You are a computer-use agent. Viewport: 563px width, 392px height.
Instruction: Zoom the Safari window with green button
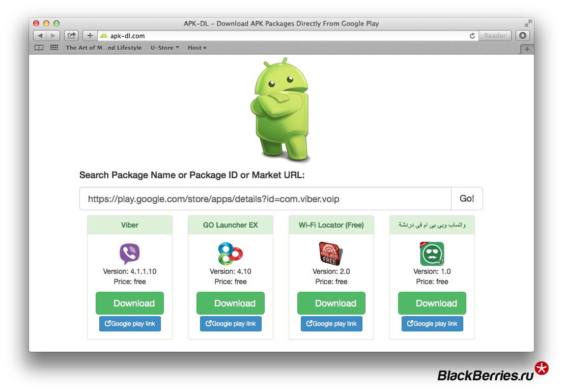point(57,24)
